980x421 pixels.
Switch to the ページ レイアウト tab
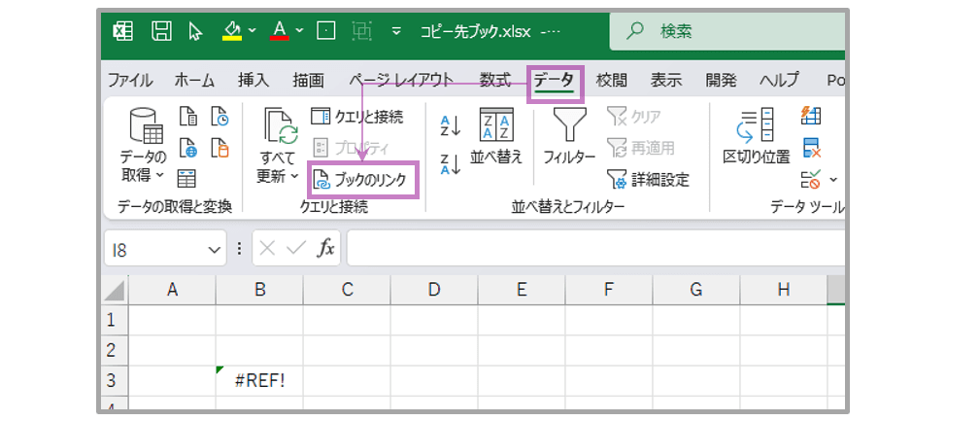(400, 80)
